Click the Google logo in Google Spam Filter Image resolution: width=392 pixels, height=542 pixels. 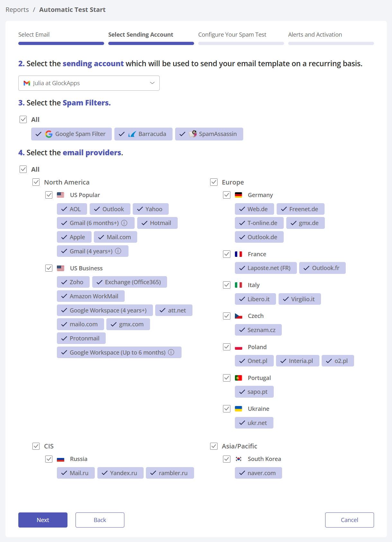click(49, 134)
